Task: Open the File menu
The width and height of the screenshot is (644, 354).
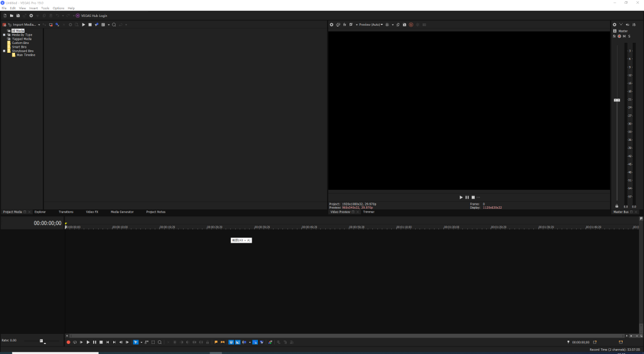Action: [4, 8]
